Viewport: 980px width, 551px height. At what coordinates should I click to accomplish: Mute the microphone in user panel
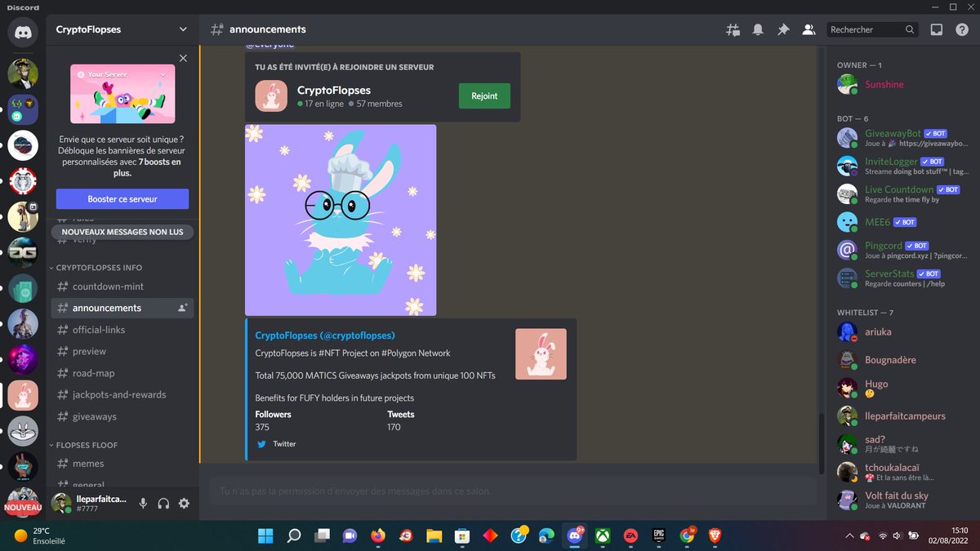[143, 504]
